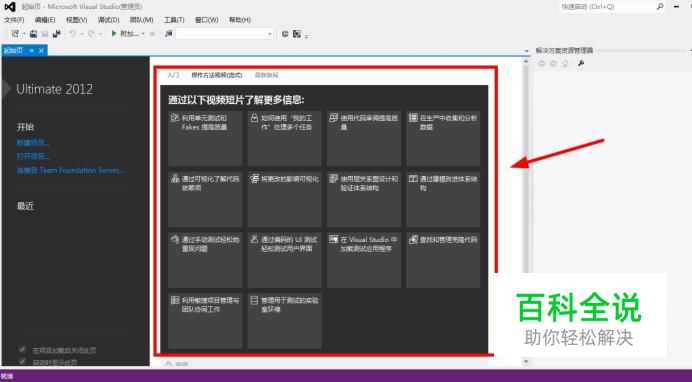The image size is (692, 382).
Task: Open the 通过编码的 UI 测试 video tile
Action: point(285,260)
